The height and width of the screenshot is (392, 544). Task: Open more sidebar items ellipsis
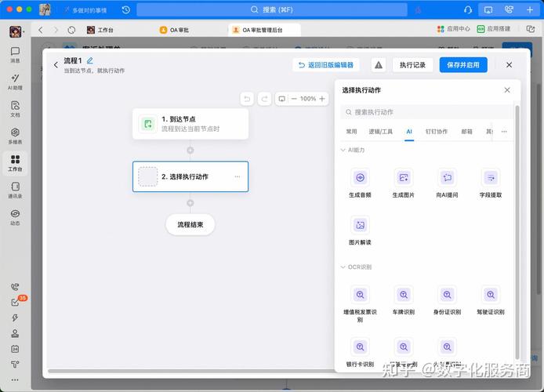pos(15,380)
